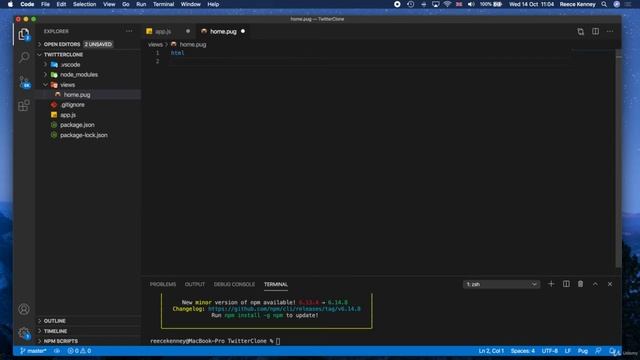Open the Manage gear icon
The width and height of the screenshot is (640, 360).
pos(24,333)
